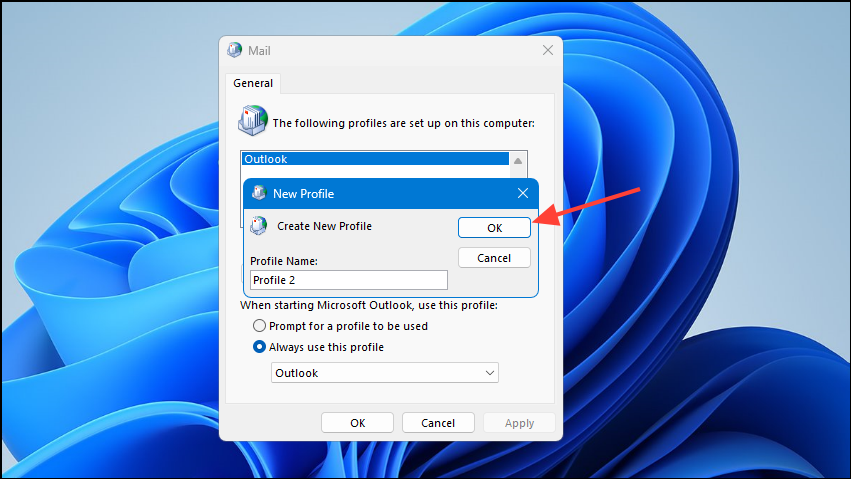Click the 'When starting Microsoft Outlook' label
Screen dimensions: 851x479
(x=369, y=305)
